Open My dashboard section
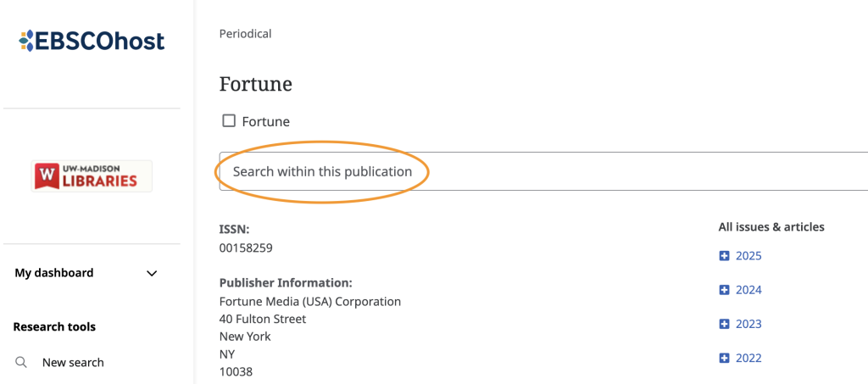 53,273
